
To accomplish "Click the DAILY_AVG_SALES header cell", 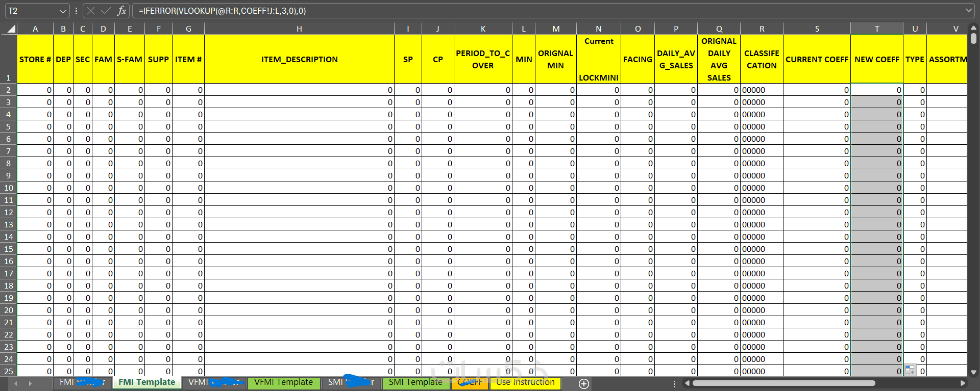I will point(676,59).
